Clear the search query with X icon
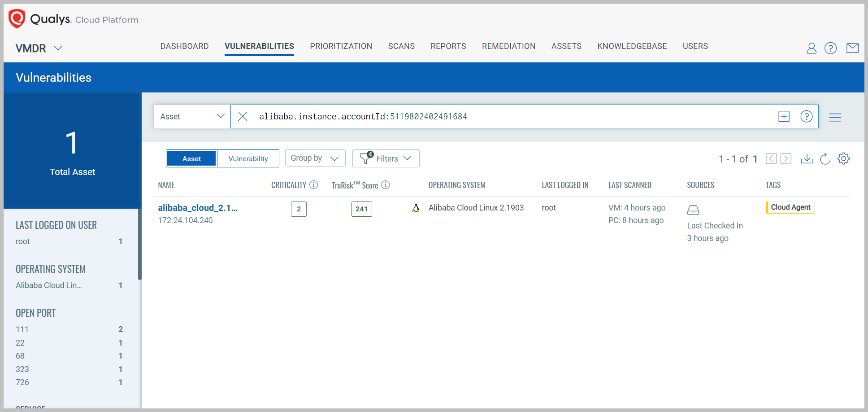This screenshot has height=412, width=868. pyautogui.click(x=243, y=117)
